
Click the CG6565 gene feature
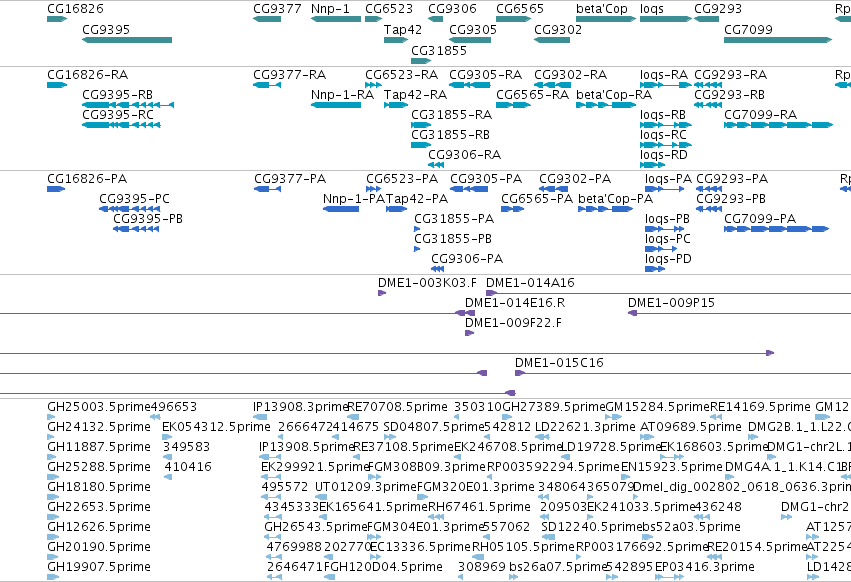(513, 19)
